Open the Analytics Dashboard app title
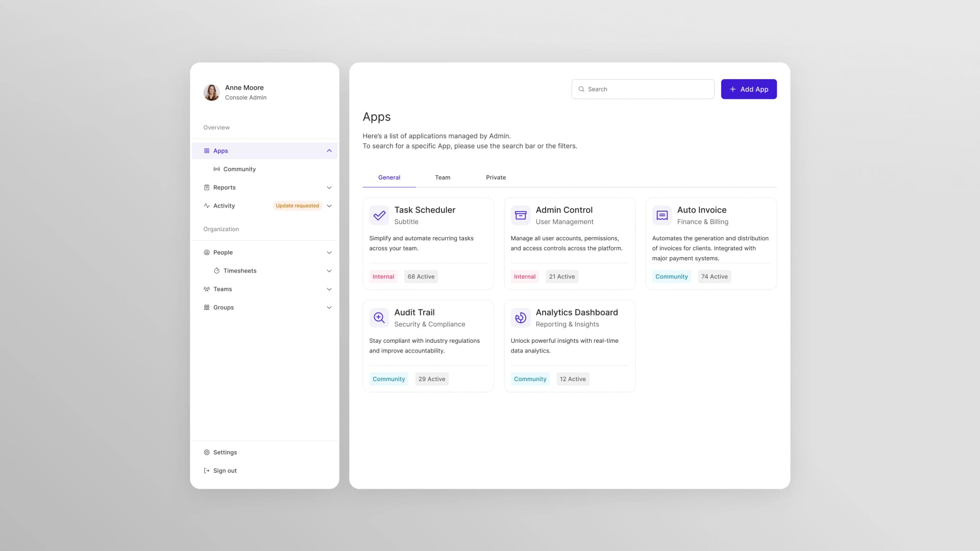The image size is (980, 551). point(577,313)
